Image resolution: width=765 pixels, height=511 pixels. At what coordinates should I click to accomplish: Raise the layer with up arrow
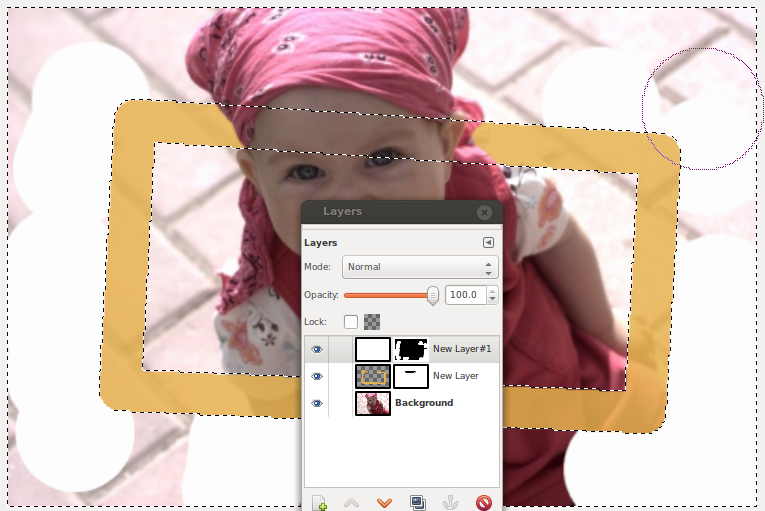[x=351, y=502]
